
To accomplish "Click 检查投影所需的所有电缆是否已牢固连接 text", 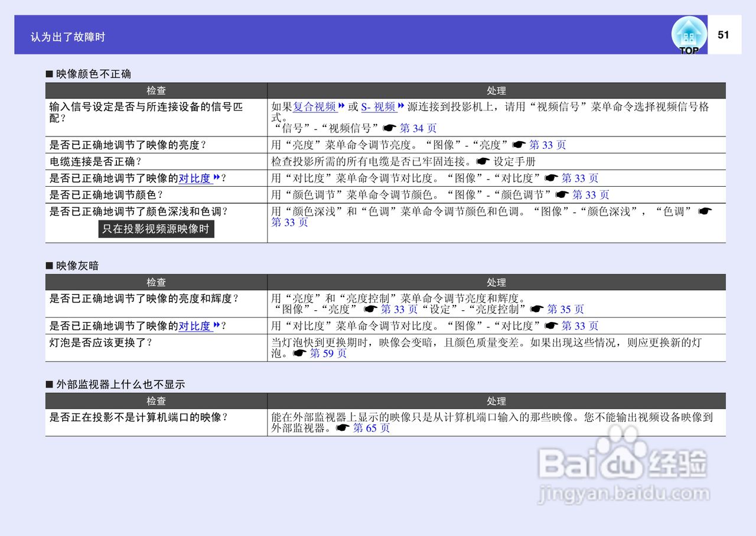I will click(x=372, y=161).
